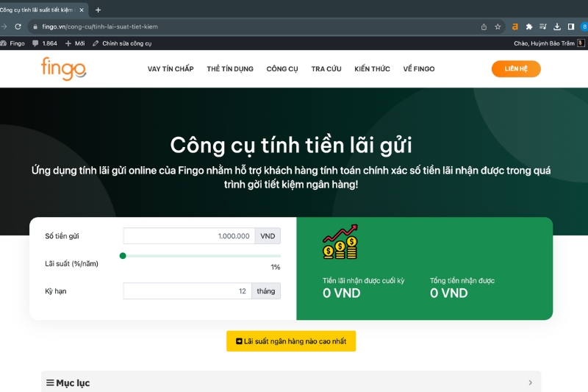This screenshot has width=588, height=392.
Task: Click Chỉnh sửa công cụ edit link
Action: click(122, 43)
